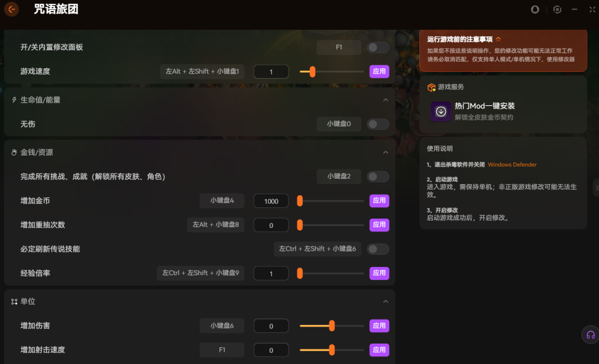
Task: Turn on 必定刷新传说技能 switch
Action: (378, 249)
